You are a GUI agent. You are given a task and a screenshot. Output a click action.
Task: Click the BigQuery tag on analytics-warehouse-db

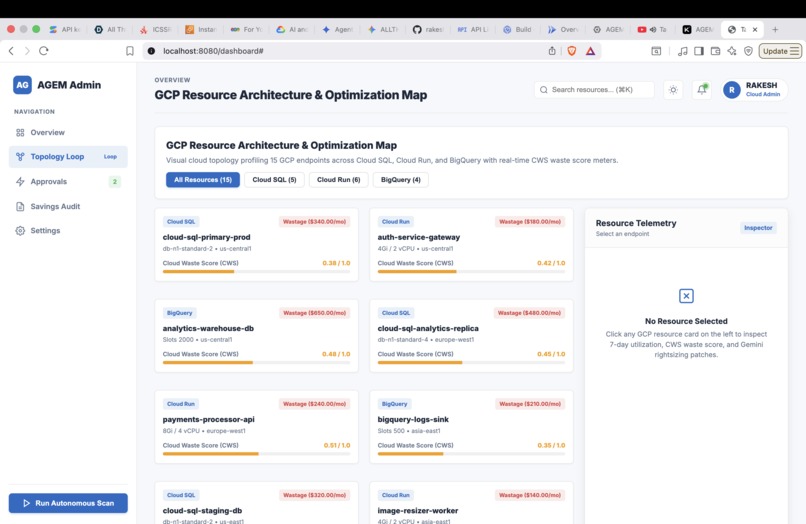click(179, 313)
